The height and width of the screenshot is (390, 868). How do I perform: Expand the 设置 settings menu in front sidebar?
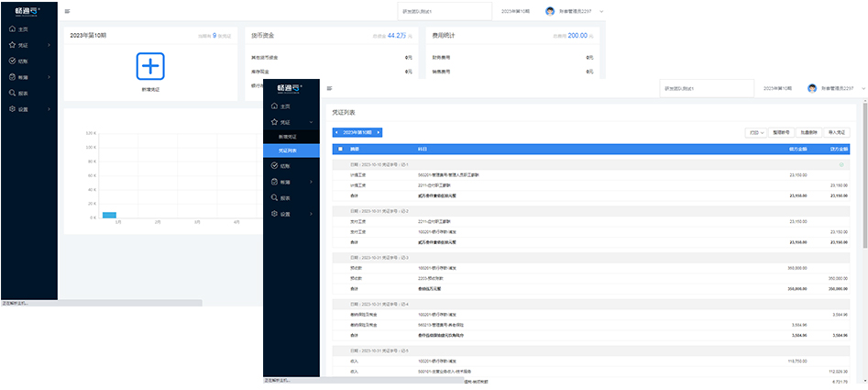(285, 214)
